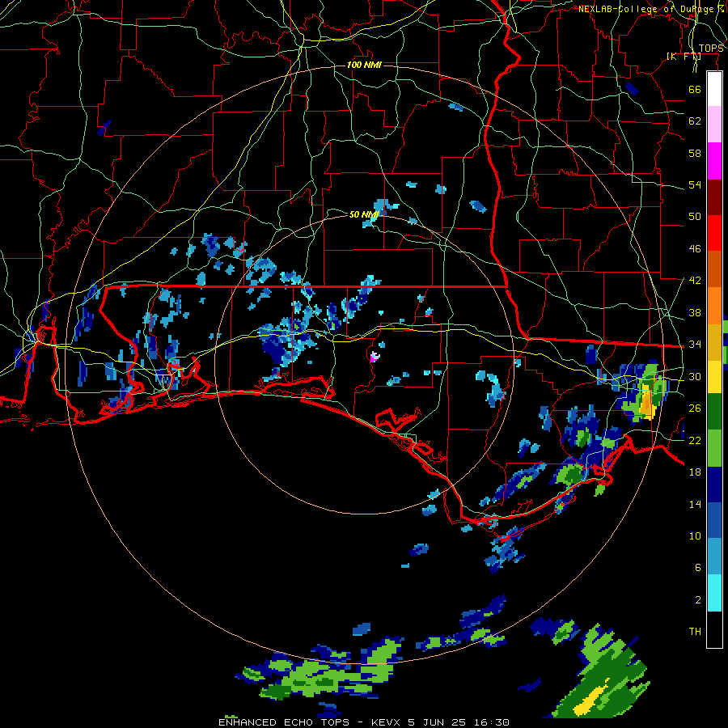Screen dimensions: 728x728
Task: Choose the light blue legend swatch
Action: pos(714,557)
